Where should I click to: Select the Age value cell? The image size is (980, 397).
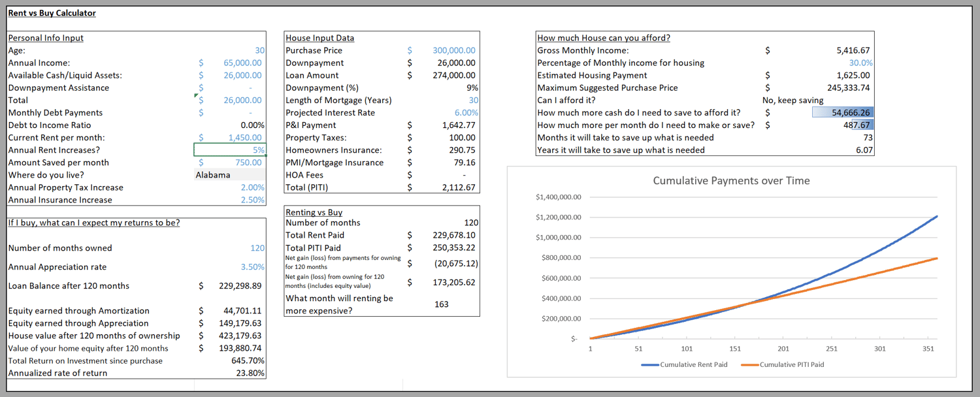230,50
